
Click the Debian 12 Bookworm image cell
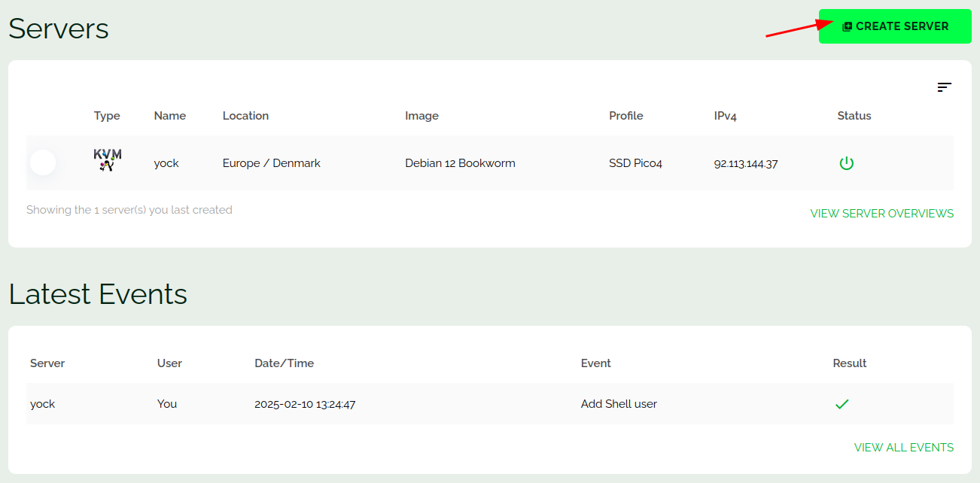[460, 163]
